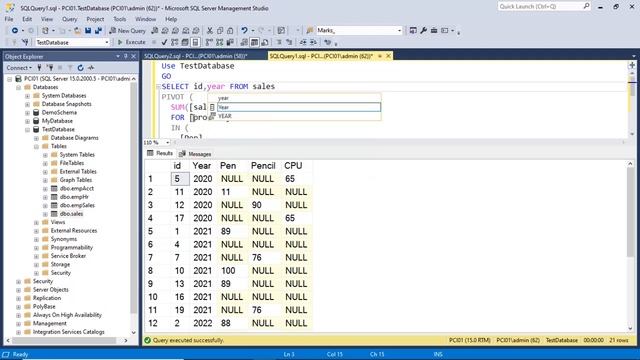Image resolution: width=640 pixels, height=360 pixels.
Task: Select 'Year' in the IntelliSense list
Action: point(299,107)
